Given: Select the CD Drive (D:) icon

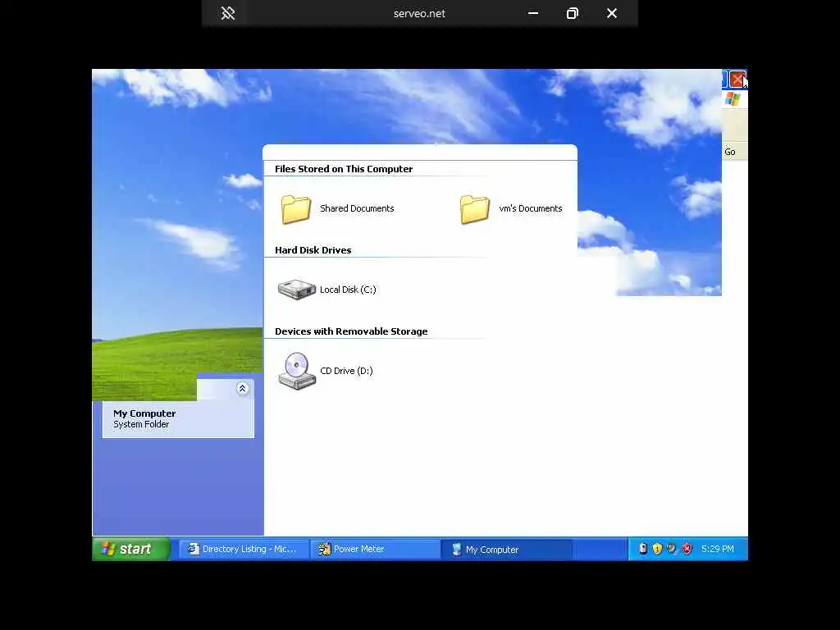Looking at the screenshot, I should [297, 371].
